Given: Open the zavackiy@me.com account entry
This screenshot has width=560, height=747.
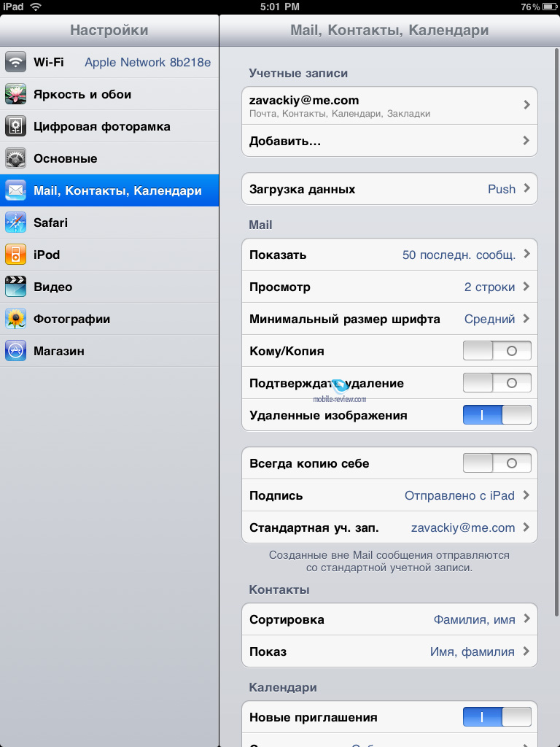Looking at the screenshot, I should [x=389, y=106].
